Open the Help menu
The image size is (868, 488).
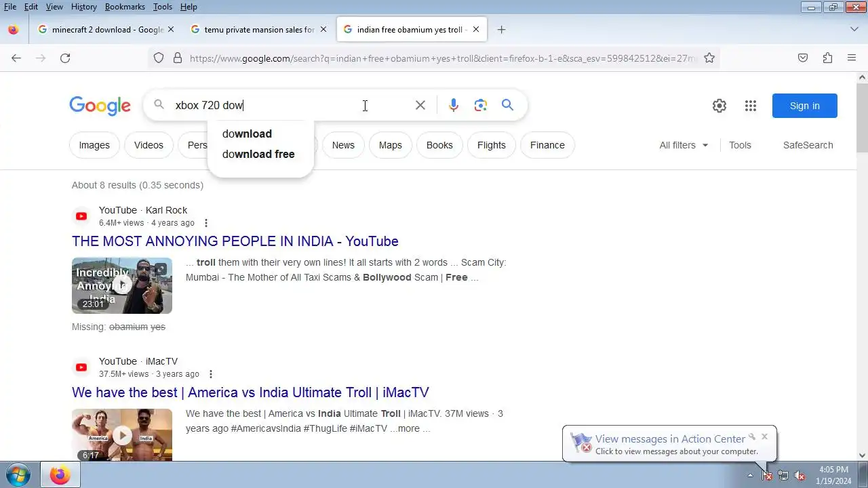tap(189, 7)
